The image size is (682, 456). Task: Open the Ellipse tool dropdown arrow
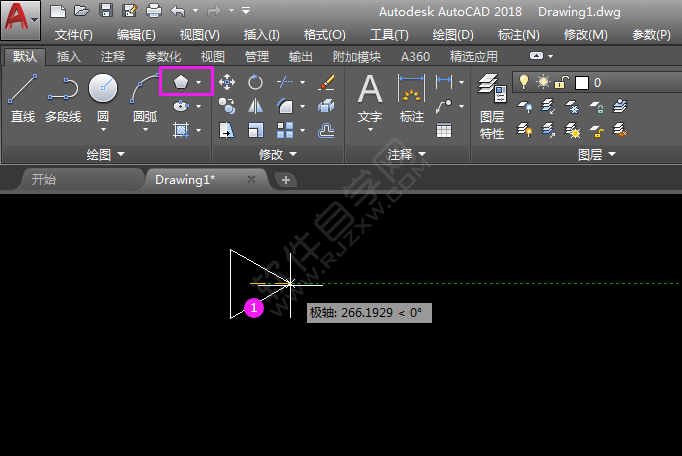(199, 106)
